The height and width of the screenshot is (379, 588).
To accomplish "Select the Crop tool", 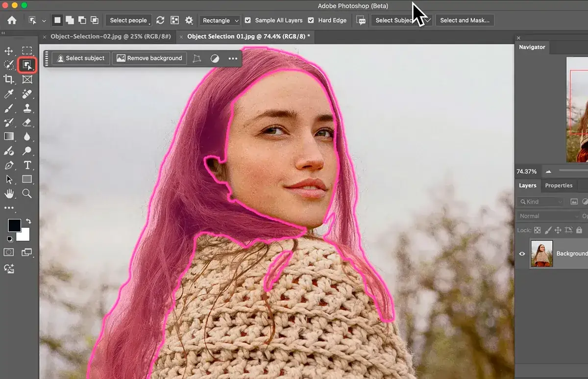I will click(9, 79).
